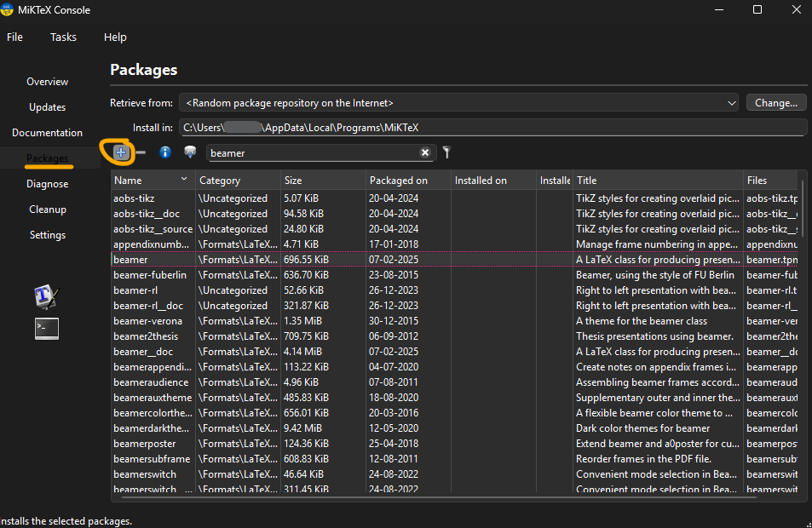812x528 pixels.
Task: Select the beamerposter package row
Action: click(455, 444)
